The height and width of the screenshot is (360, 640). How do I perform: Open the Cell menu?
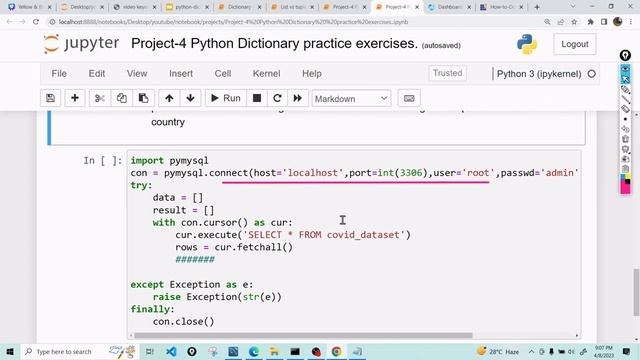pos(223,73)
